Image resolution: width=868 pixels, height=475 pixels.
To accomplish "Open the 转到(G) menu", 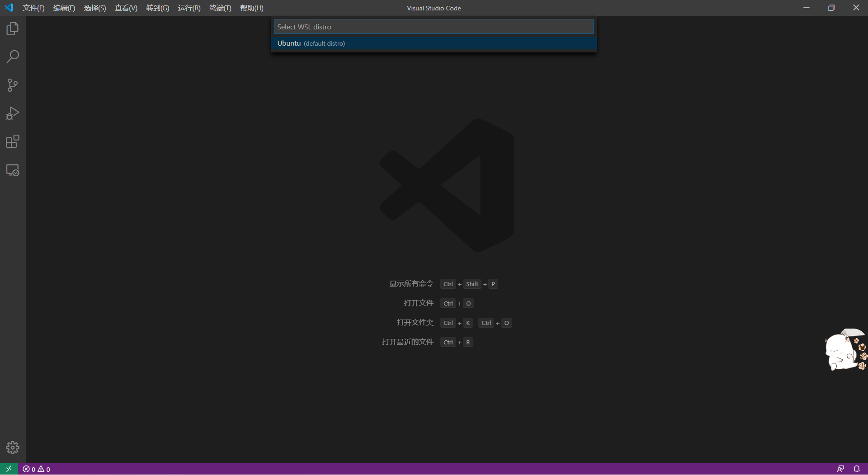I will [x=158, y=8].
